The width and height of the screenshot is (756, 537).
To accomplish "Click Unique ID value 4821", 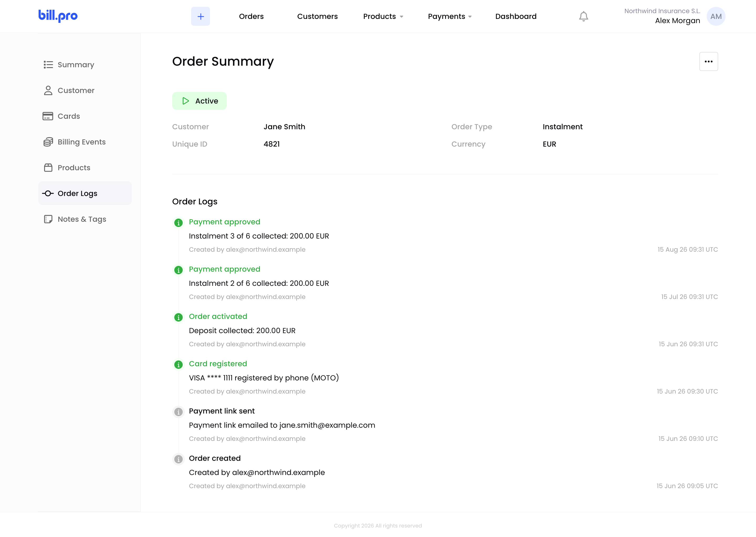I will click(272, 144).
